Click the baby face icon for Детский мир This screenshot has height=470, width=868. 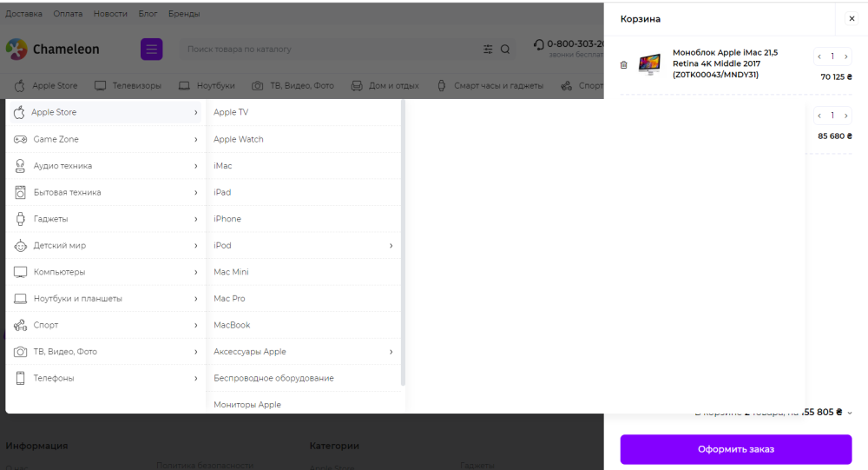pyautogui.click(x=21, y=246)
